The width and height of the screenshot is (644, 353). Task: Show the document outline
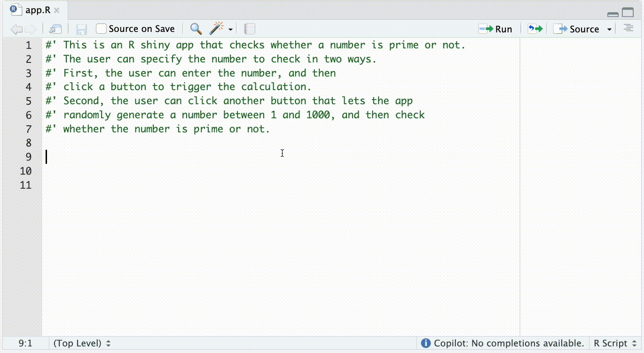point(628,29)
